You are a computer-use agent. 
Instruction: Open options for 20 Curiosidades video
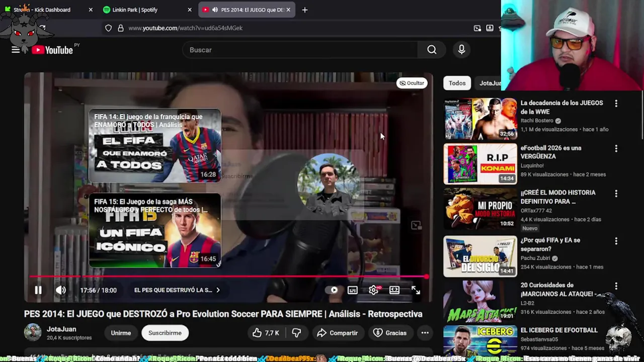tap(616, 286)
